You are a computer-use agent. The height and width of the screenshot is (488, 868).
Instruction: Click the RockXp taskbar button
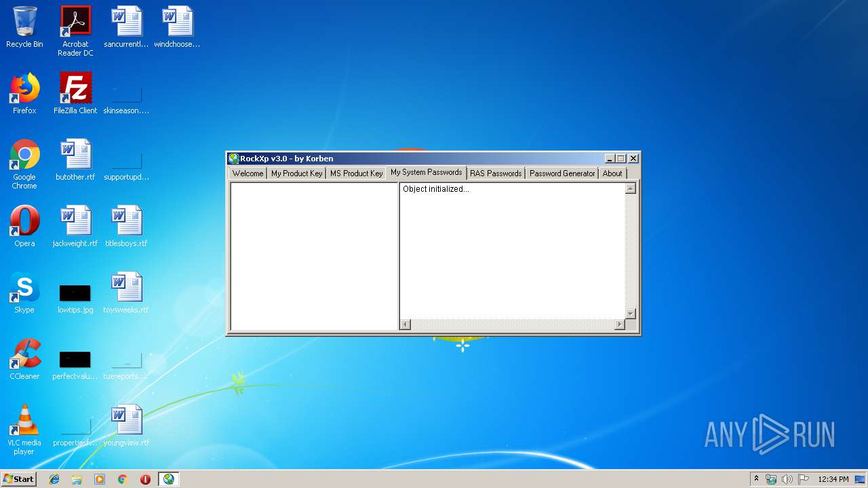[168, 479]
